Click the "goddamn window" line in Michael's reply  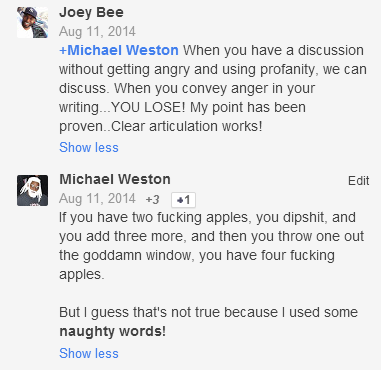pyautogui.click(x=197, y=255)
